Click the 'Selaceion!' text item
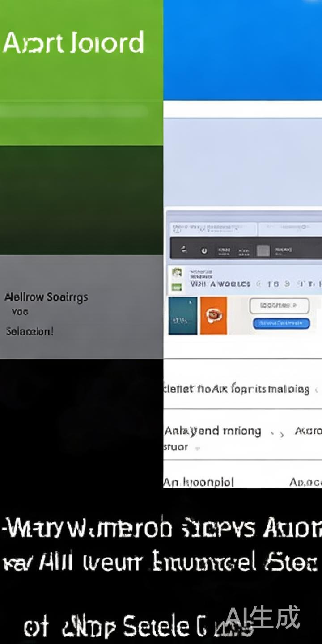The width and height of the screenshot is (322, 644). click(x=30, y=331)
